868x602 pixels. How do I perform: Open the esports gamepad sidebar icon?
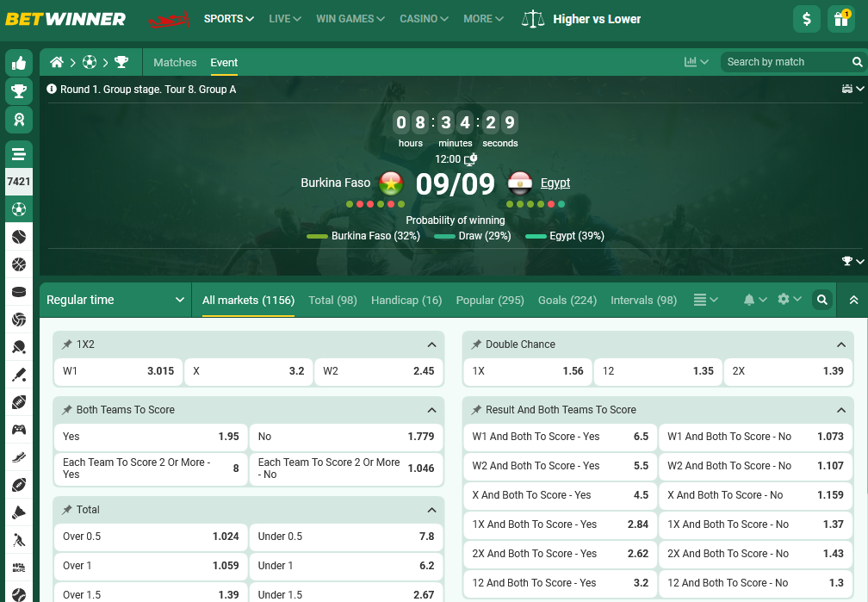pos(19,429)
